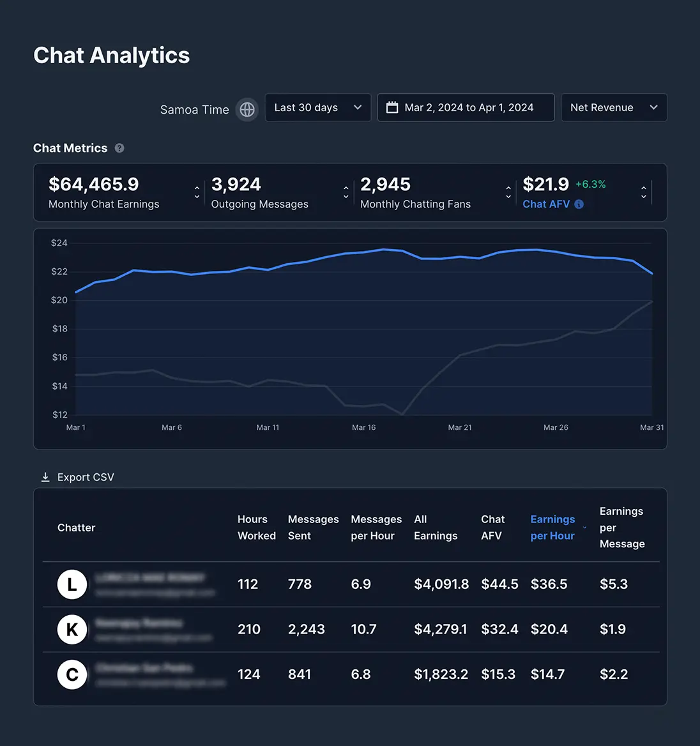Click the globe icon next to Samoa Time
The width and height of the screenshot is (700, 746).
247,109
